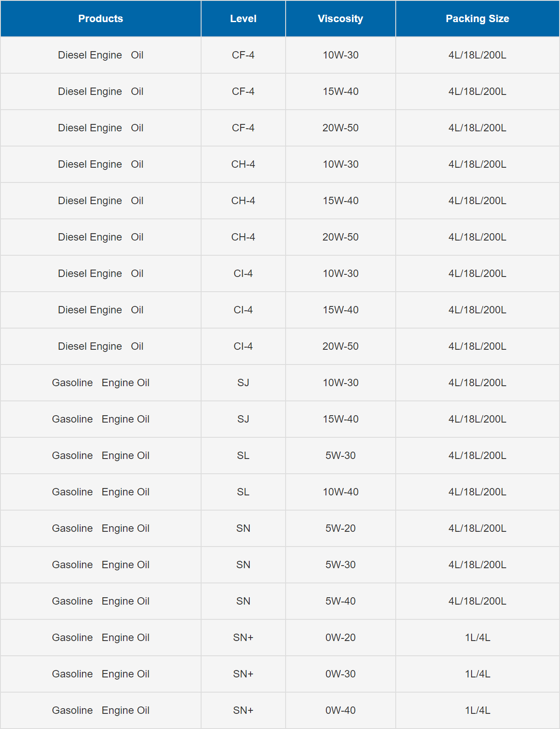
Task: Click the SL 5W-30 viscosity cell
Action: pyautogui.click(x=340, y=456)
